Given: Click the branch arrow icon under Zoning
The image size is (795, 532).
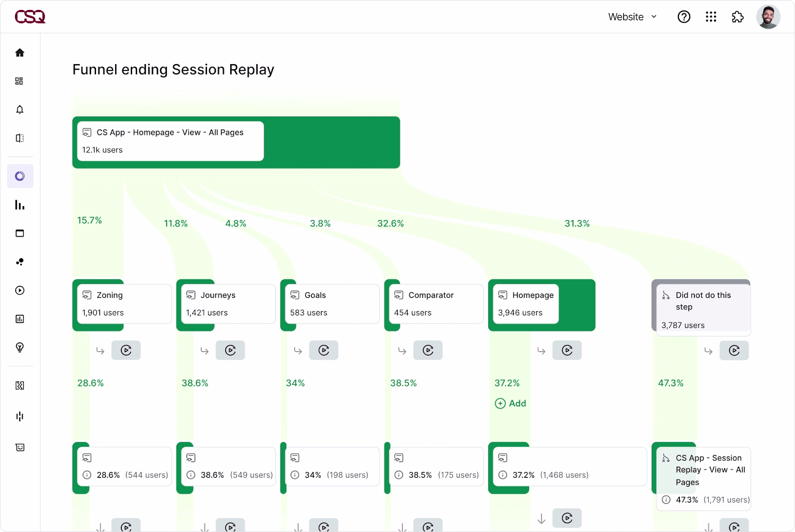Looking at the screenshot, I should coord(100,351).
